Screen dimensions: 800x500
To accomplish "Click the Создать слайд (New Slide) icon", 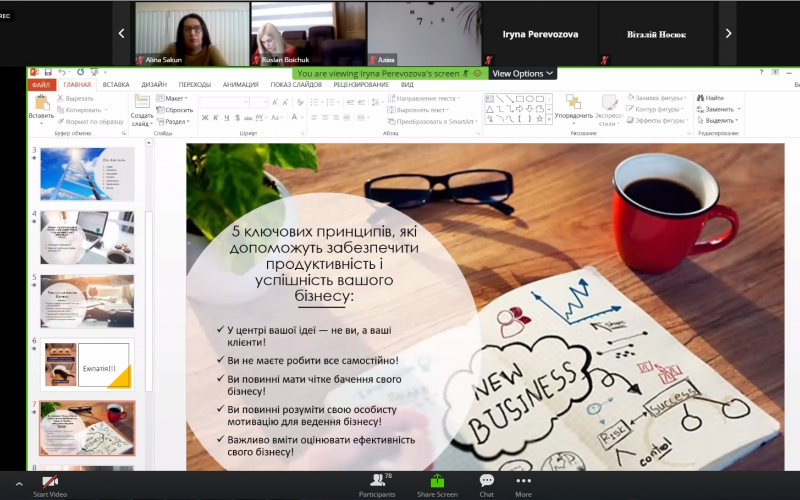I will click(141, 102).
